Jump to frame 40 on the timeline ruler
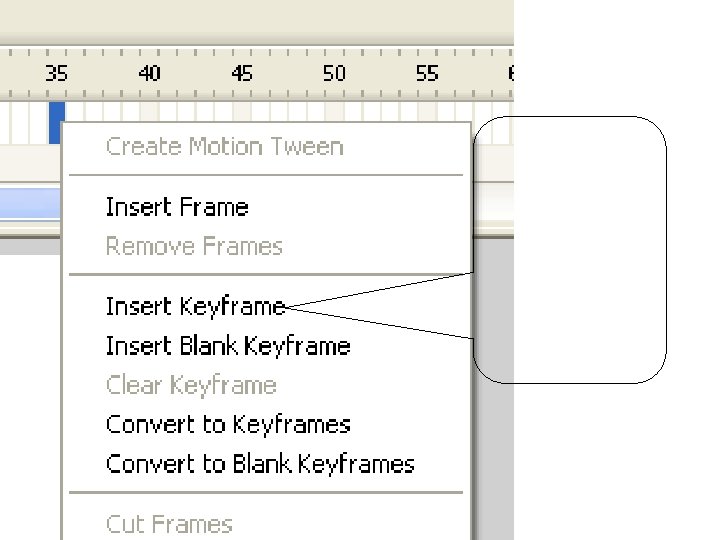 point(149,73)
